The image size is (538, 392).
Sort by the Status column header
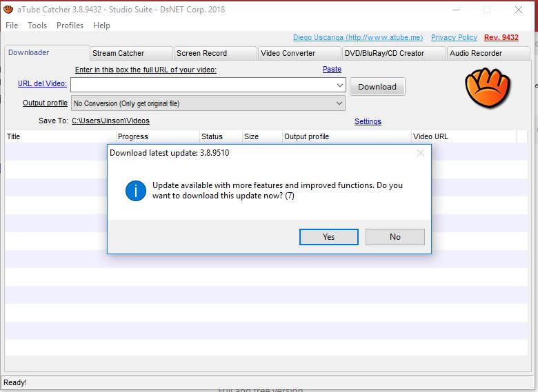[x=221, y=136]
